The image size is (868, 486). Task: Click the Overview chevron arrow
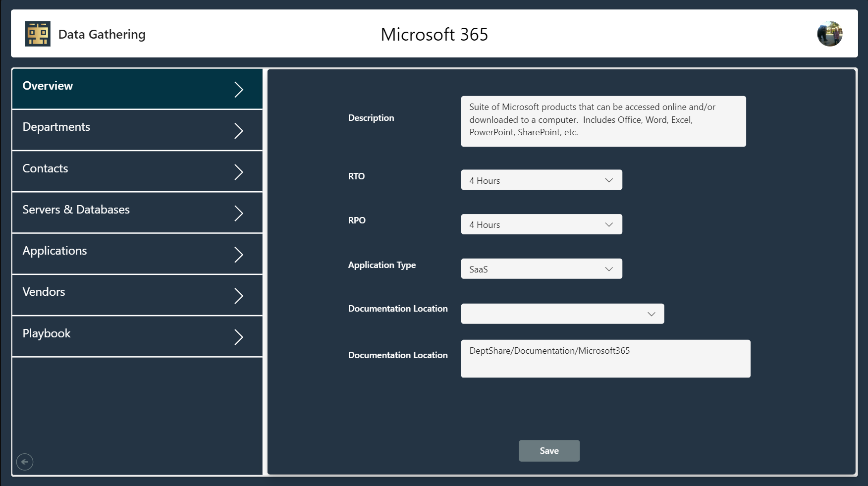point(239,89)
